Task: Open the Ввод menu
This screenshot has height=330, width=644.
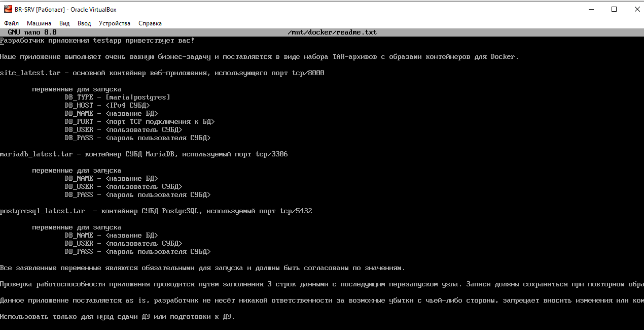Action: 84,23
